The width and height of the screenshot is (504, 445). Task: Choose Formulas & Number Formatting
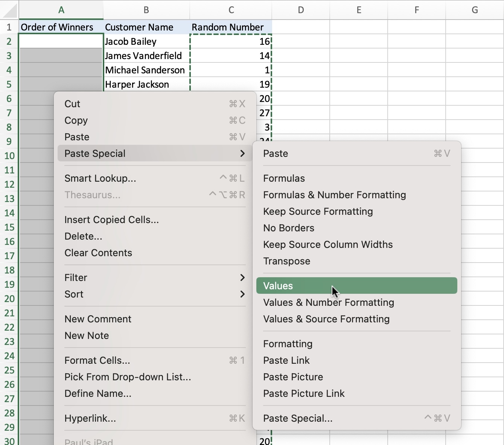[357, 195]
